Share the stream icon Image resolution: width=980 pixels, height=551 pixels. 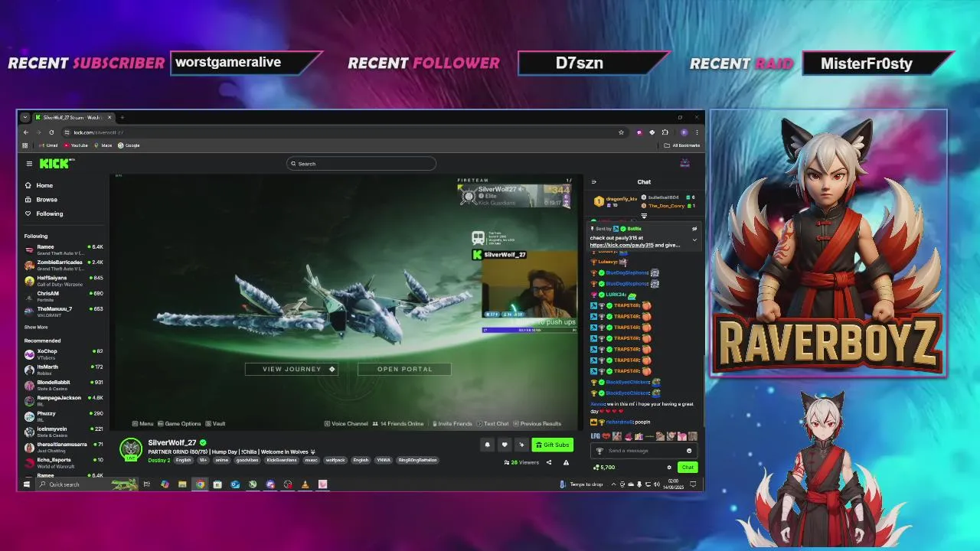pyautogui.click(x=548, y=462)
